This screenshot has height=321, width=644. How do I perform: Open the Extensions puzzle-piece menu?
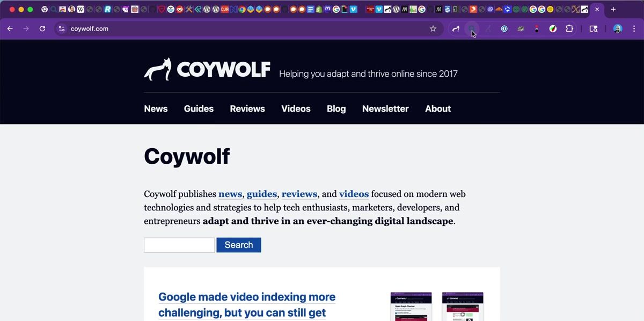[x=569, y=28]
